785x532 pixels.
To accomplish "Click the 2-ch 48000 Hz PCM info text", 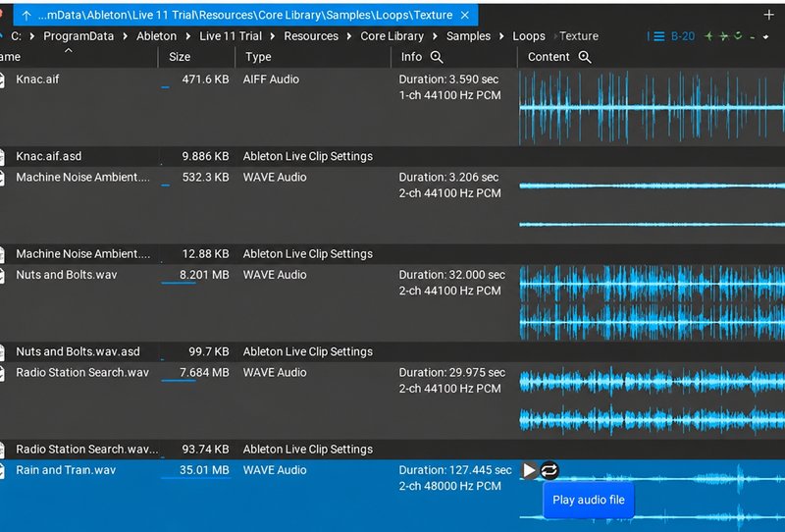I will (449, 487).
